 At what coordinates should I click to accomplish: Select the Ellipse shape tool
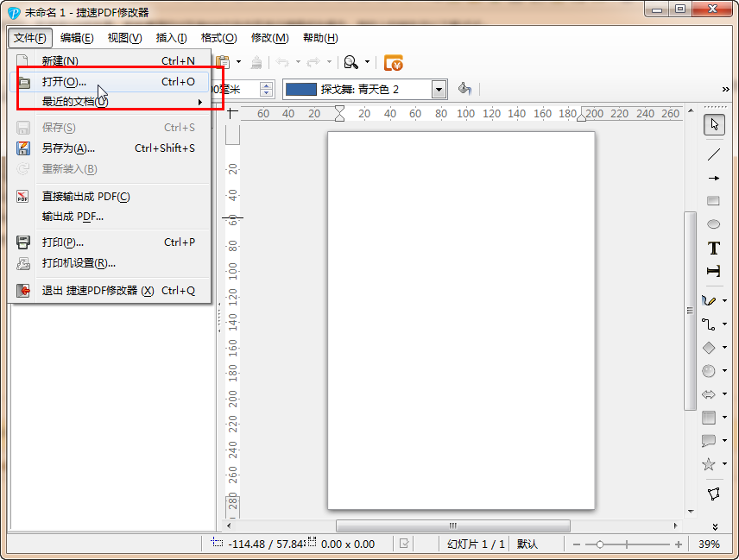[714, 224]
